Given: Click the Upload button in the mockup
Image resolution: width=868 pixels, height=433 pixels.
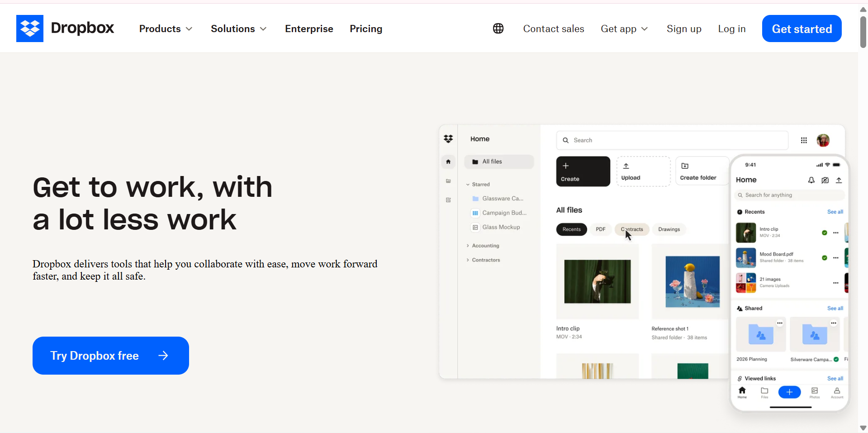Looking at the screenshot, I should pos(643,171).
